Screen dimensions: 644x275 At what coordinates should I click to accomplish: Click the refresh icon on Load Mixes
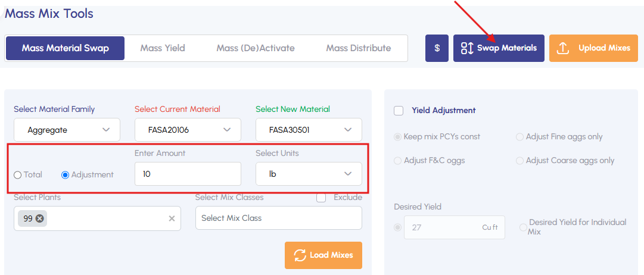tap(299, 255)
